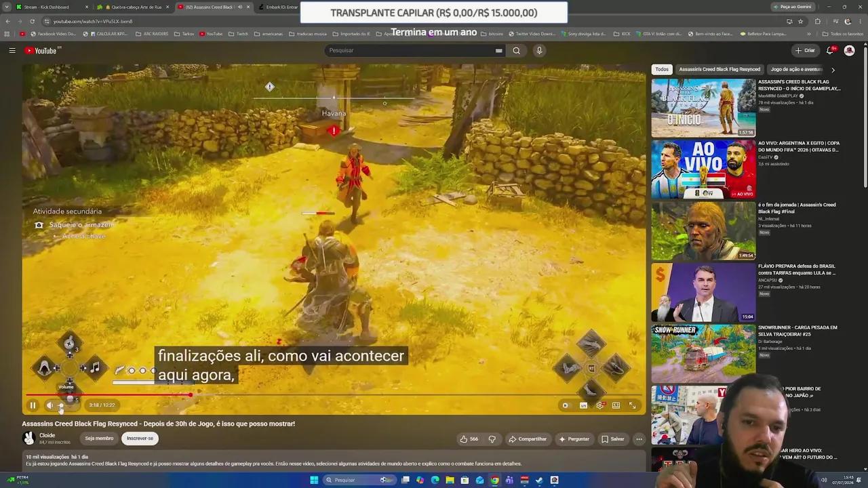The width and height of the screenshot is (868, 488).
Task: Open the Cloide channel name link
Action: coord(47,435)
